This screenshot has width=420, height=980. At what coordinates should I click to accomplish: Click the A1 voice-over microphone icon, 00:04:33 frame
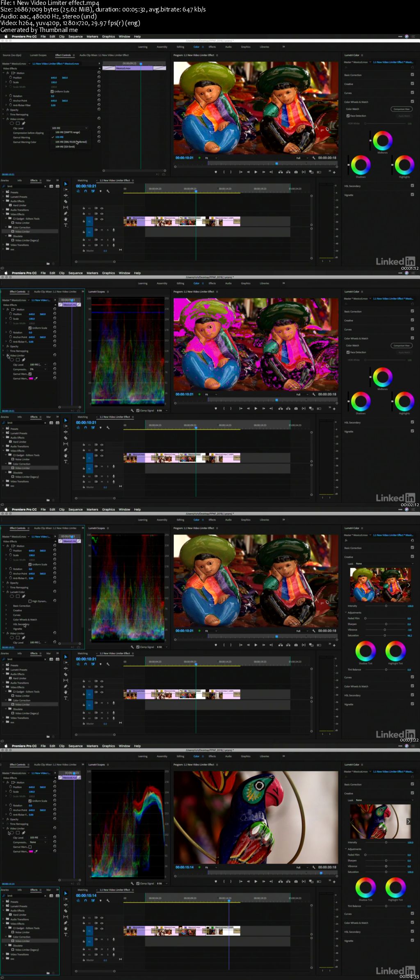tap(113, 939)
